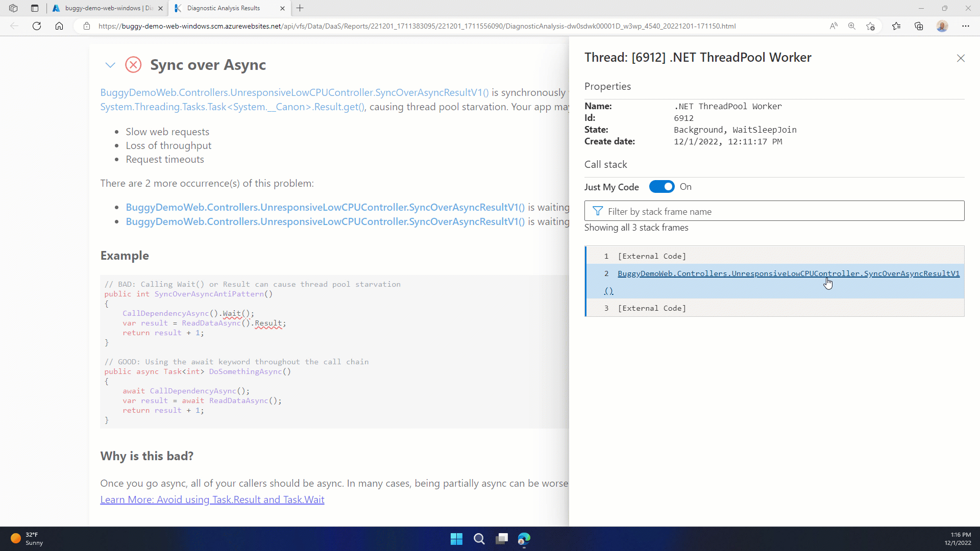The height and width of the screenshot is (551, 980).
Task: Select first External Code stack frame
Action: (x=652, y=256)
